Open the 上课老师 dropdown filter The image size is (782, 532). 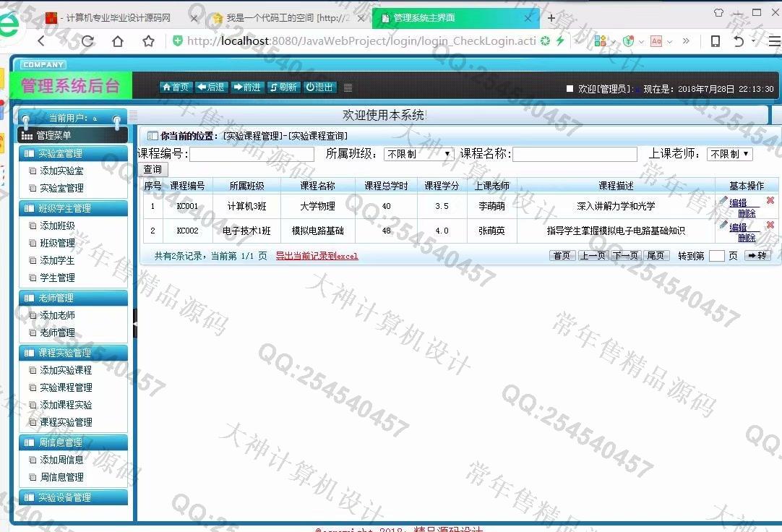point(729,154)
